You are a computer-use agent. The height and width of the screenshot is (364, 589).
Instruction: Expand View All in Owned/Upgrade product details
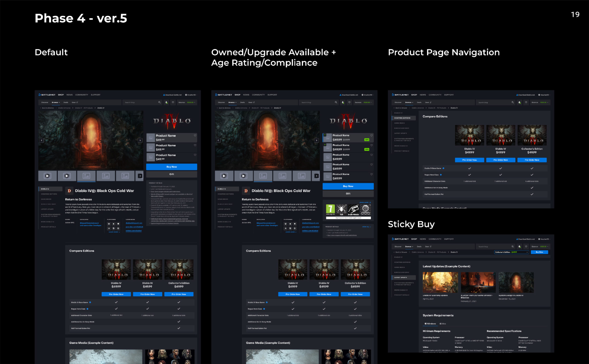(x=367, y=227)
